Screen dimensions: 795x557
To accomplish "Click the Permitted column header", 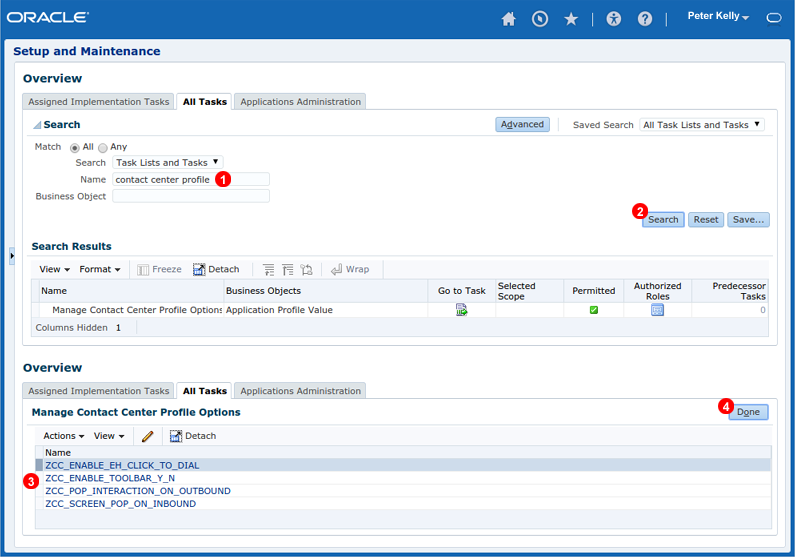I will (x=594, y=291).
